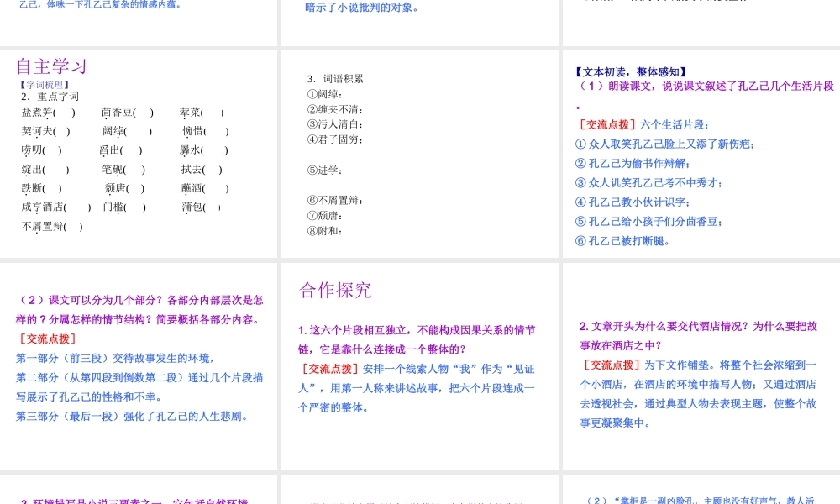
Task: Click the text 体味一下孔乙己复杂的情感内蕴
Action: point(114,5)
